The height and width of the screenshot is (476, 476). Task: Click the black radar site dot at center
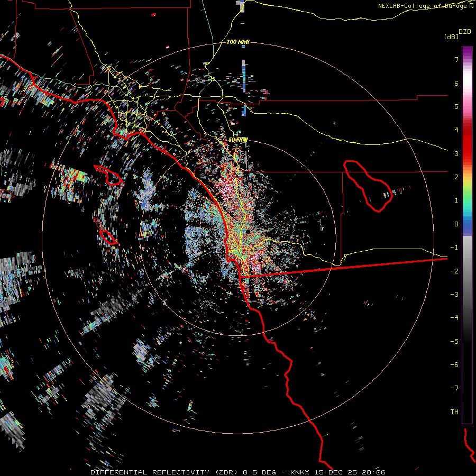pyautogui.click(x=248, y=232)
